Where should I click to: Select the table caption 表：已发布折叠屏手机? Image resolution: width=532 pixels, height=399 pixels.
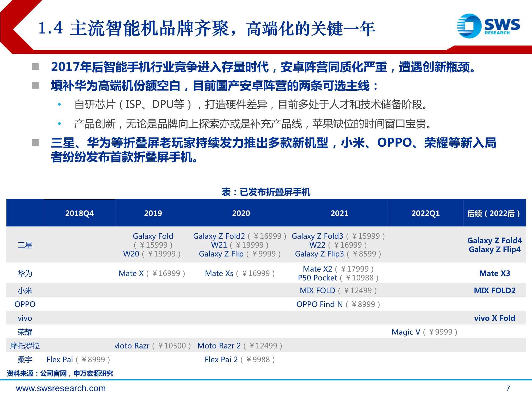coord(266,192)
